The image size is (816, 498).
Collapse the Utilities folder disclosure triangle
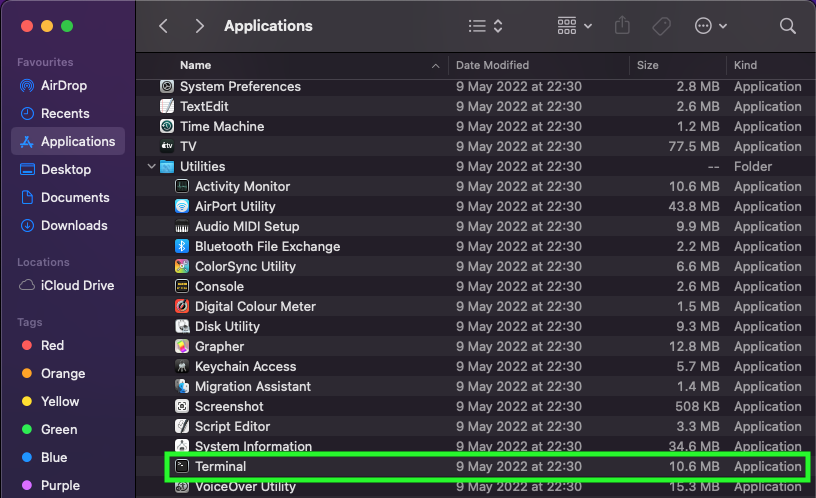[x=152, y=166]
